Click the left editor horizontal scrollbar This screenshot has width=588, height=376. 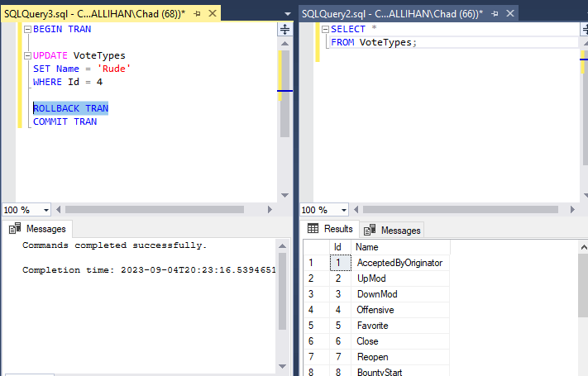[165, 210]
